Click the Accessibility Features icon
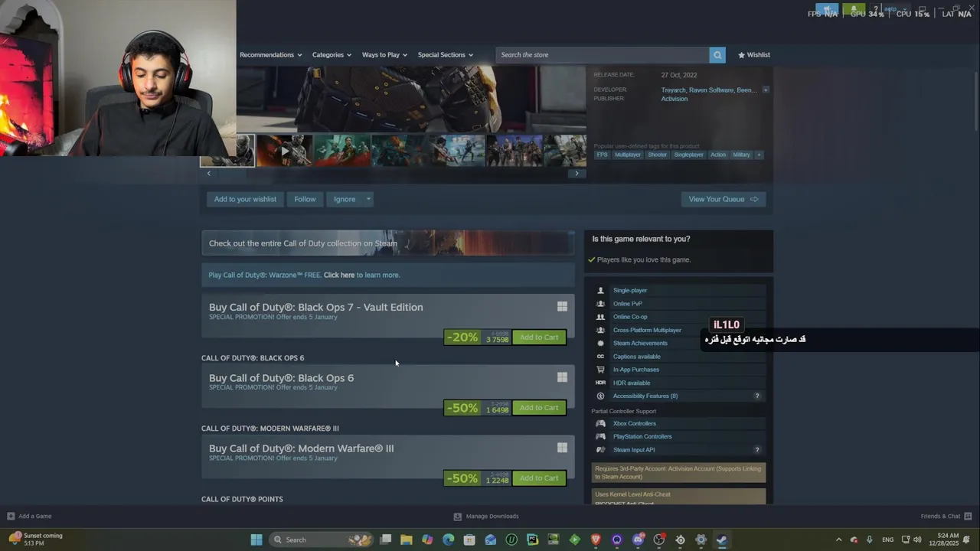The height and width of the screenshot is (551, 980). pyautogui.click(x=600, y=396)
